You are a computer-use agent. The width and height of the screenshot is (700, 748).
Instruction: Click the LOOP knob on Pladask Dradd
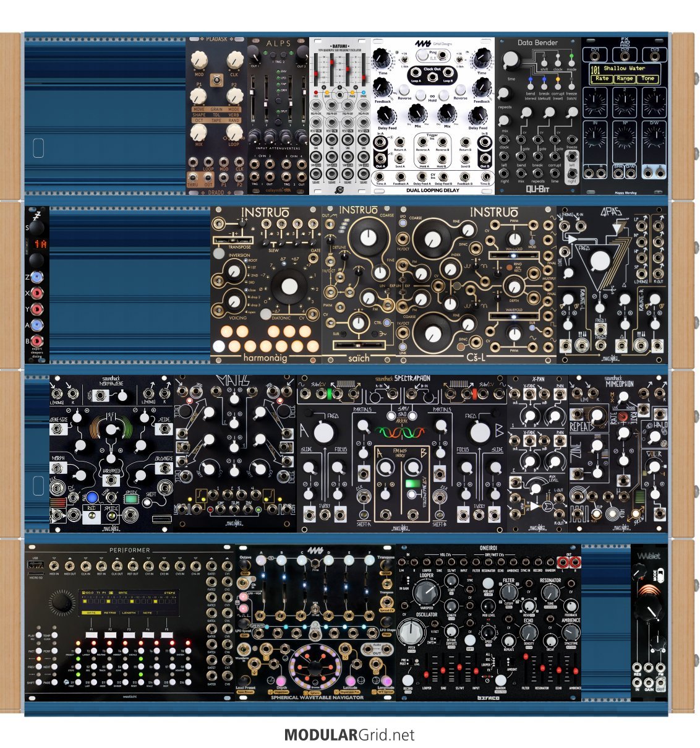coord(234,132)
